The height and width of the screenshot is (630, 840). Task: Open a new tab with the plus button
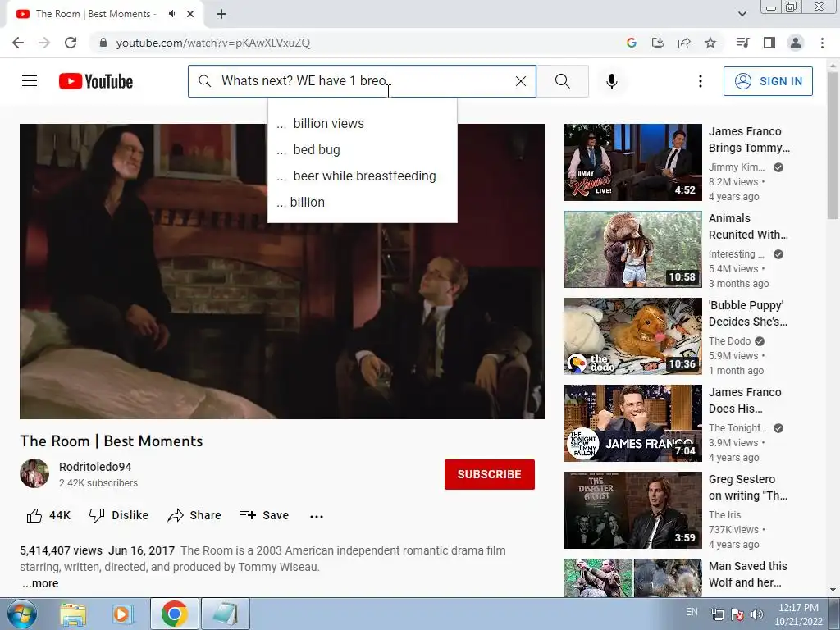point(221,14)
